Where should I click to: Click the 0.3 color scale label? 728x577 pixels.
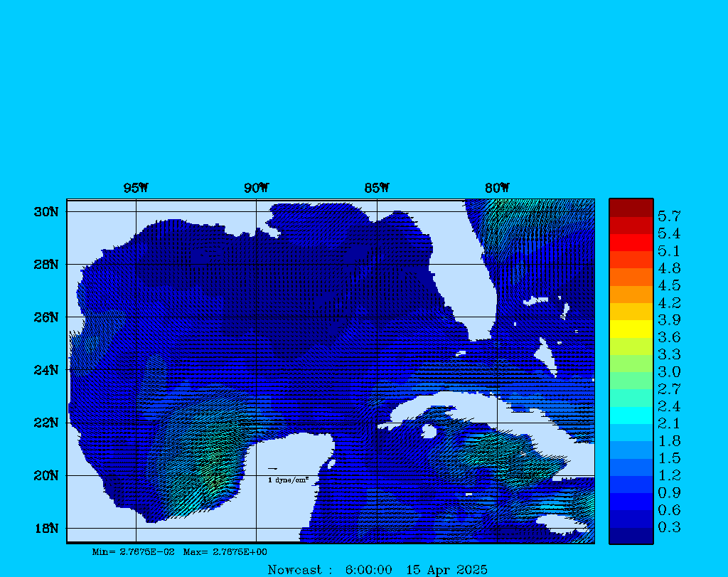click(x=668, y=527)
